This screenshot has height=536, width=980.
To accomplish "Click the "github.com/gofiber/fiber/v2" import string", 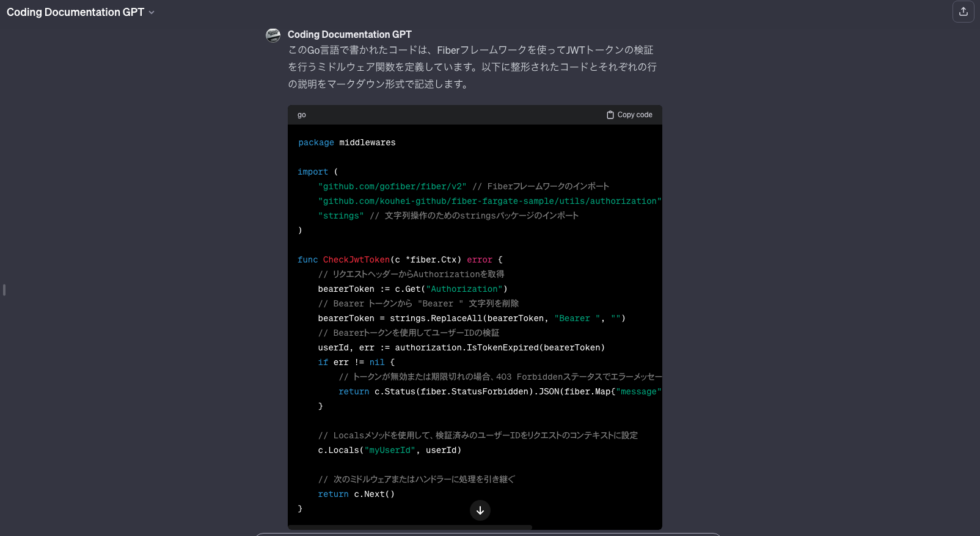I will [392, 187].
